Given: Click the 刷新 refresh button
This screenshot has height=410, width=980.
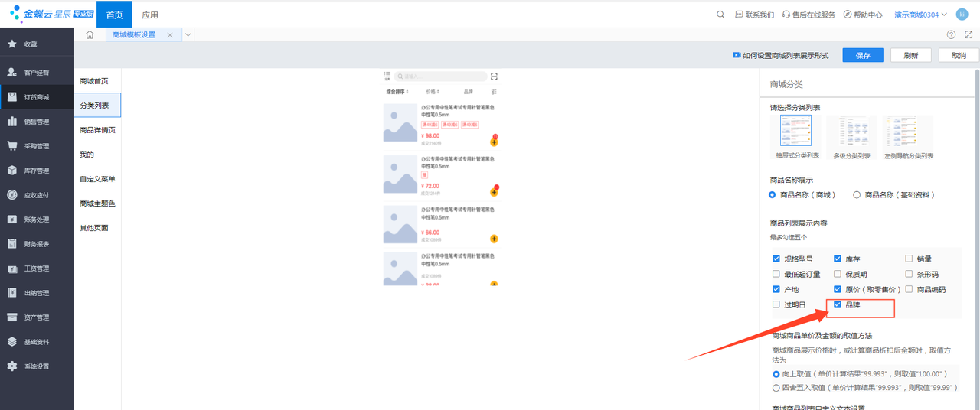Looking at the screenshot, I should [910, 55].
